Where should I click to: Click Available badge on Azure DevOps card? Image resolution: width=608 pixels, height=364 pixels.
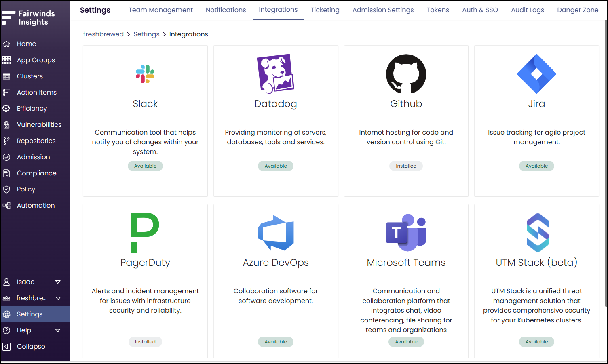pos(276,342)
